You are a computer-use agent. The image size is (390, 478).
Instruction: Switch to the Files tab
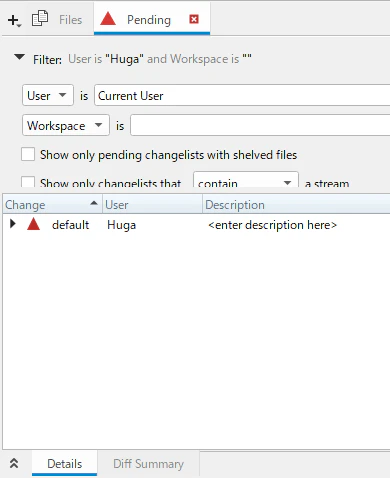tap(70, 20)
